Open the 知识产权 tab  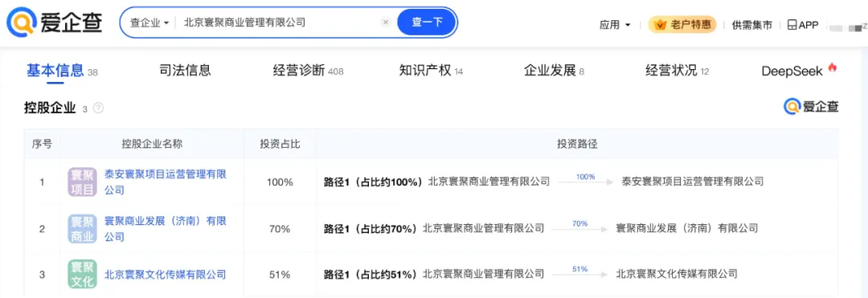click(431, 71)
